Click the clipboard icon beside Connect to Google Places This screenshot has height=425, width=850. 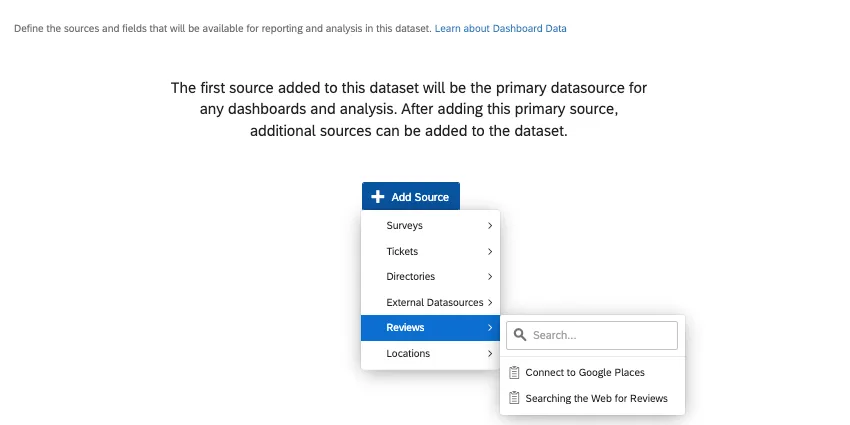[x=514, y=373]
